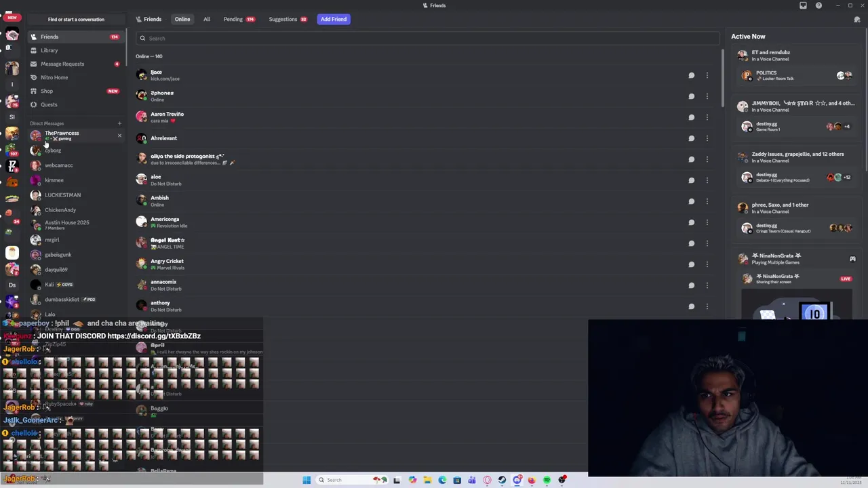Open DM with ChickenAndy
This screenshot has height=488, width=868.
75,210
